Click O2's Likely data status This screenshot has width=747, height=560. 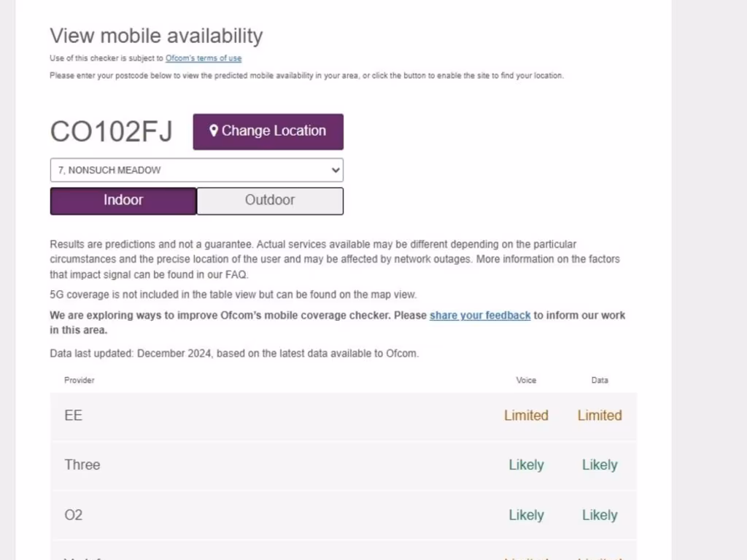click(600, 515)
